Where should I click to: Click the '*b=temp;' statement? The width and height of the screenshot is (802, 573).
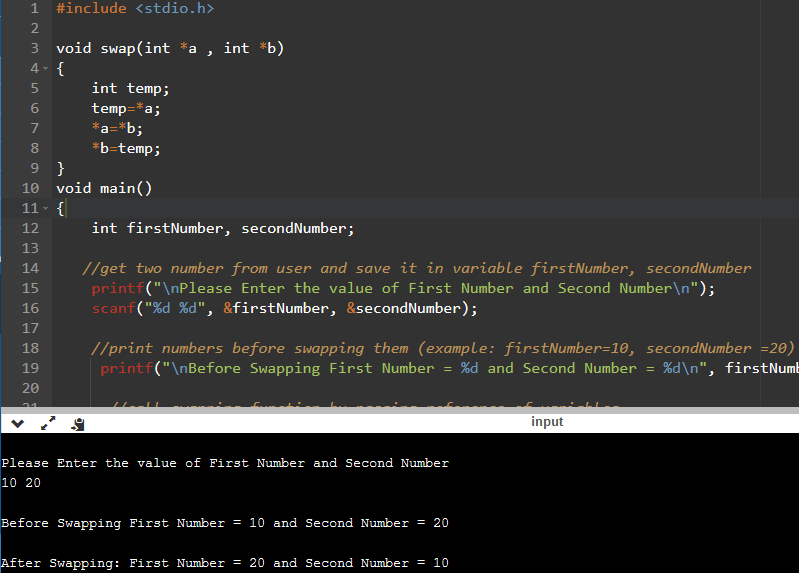click(126, 148)
